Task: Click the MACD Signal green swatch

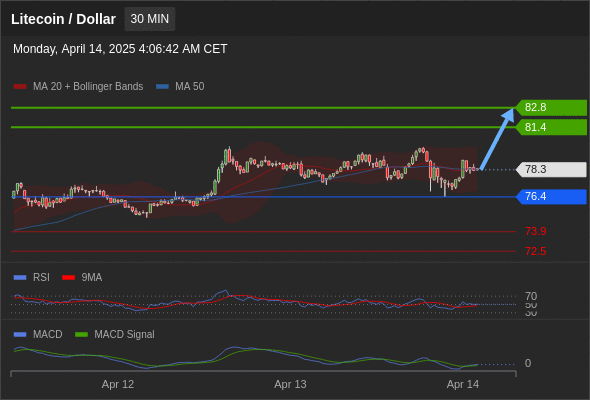Action: [81, 335]
